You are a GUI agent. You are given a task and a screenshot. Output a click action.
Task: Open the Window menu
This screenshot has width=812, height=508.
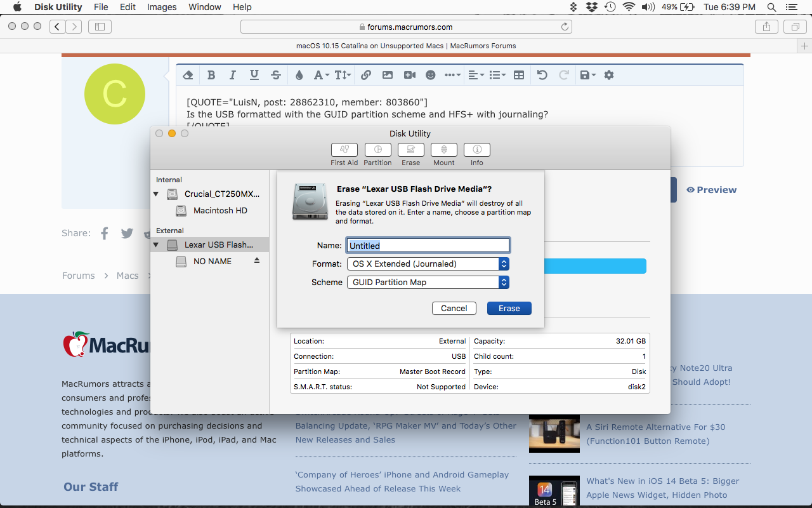pos(205,7)
